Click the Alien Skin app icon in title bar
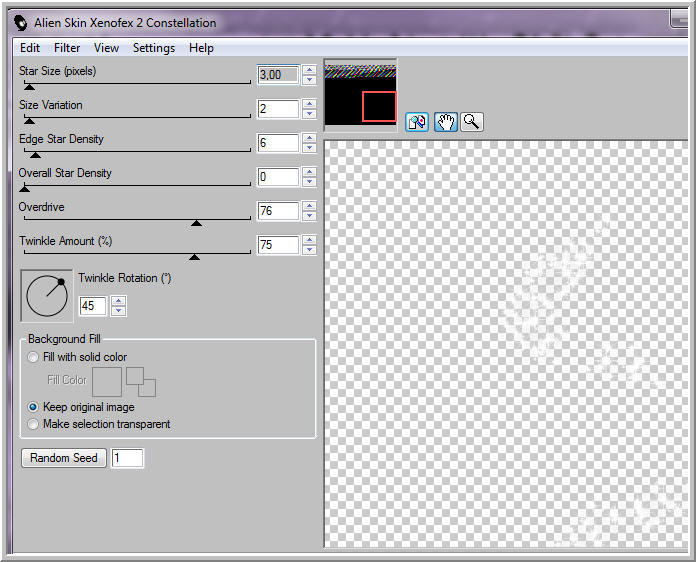696x562 pixels. click(x=20, y=23)
